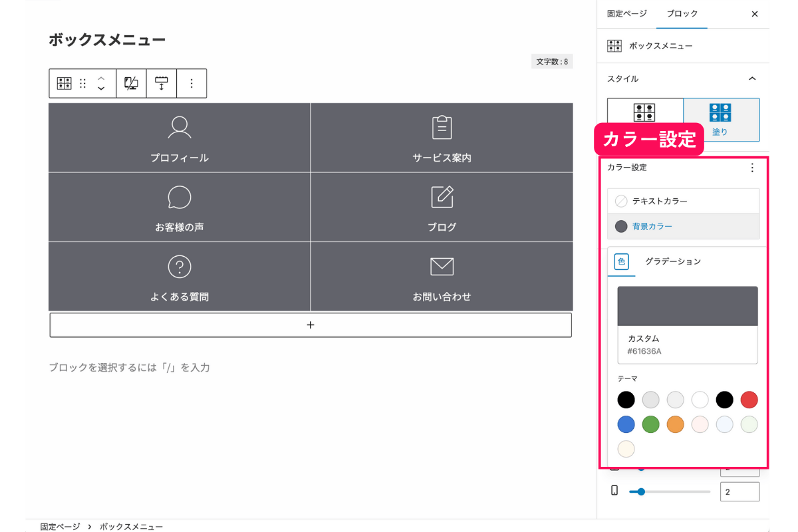Select the green theme color swatch
This screenshot has height=532, width=798.
coord(650,424)
